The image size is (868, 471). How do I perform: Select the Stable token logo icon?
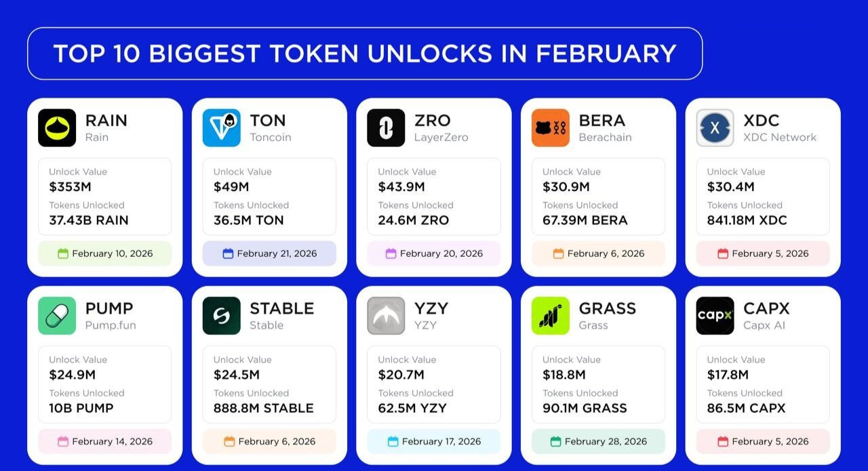point(221,316)
